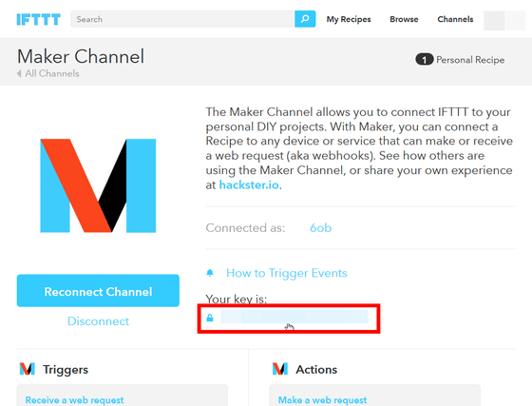The image size is (532, 406).
Task: Click the Maker icon beside Triggers
Action: click(28, 369)
